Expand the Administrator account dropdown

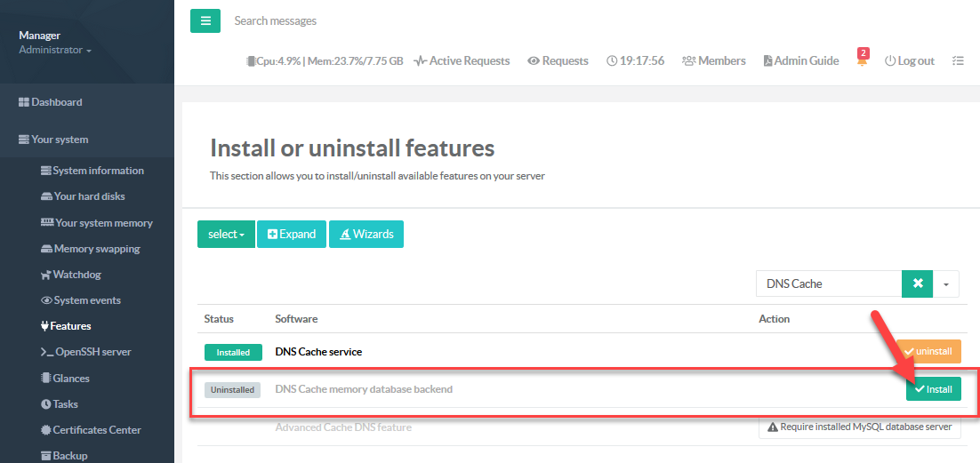click(55, 50)
